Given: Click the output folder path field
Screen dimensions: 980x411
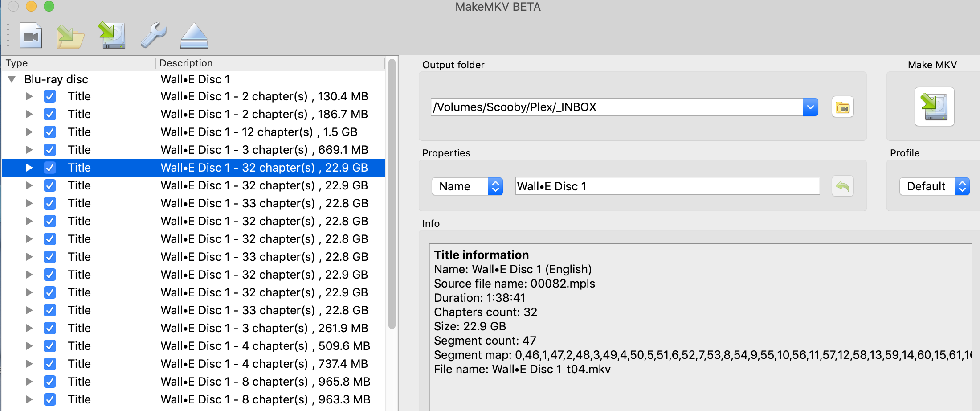Looking at the screenshot, I should pyautogui.click(x=617, y=107).
